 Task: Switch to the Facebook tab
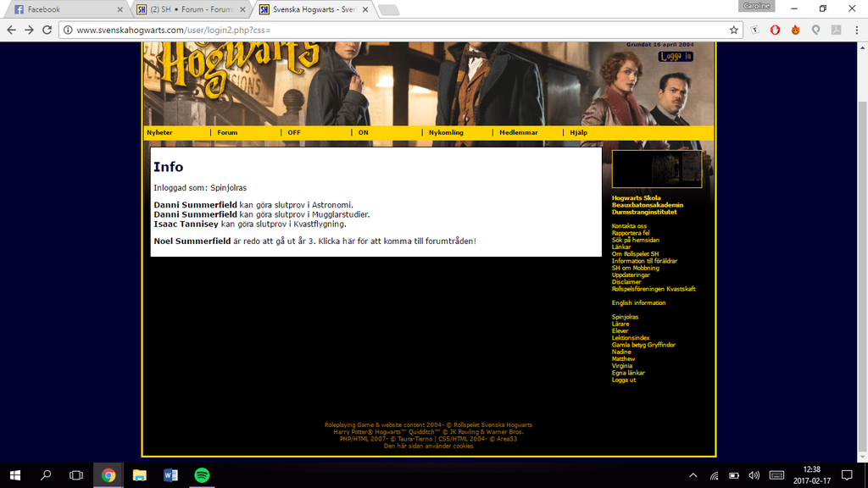[64, 9]
